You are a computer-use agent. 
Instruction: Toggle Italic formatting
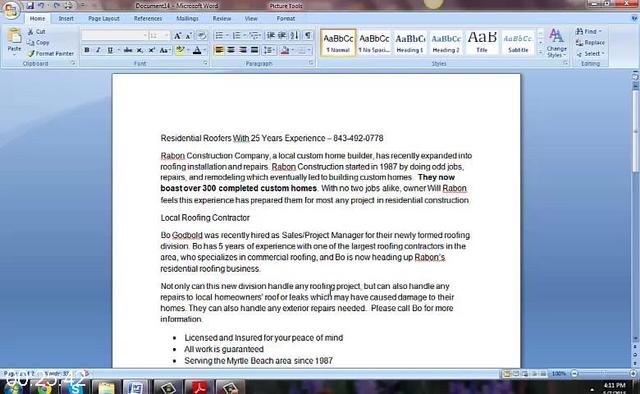(98, 50)
